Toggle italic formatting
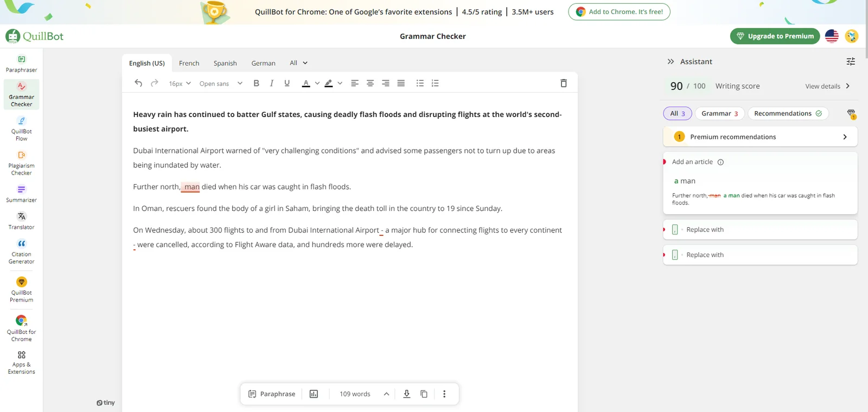This screenshot has width=868, height=412. click(271, 83)
